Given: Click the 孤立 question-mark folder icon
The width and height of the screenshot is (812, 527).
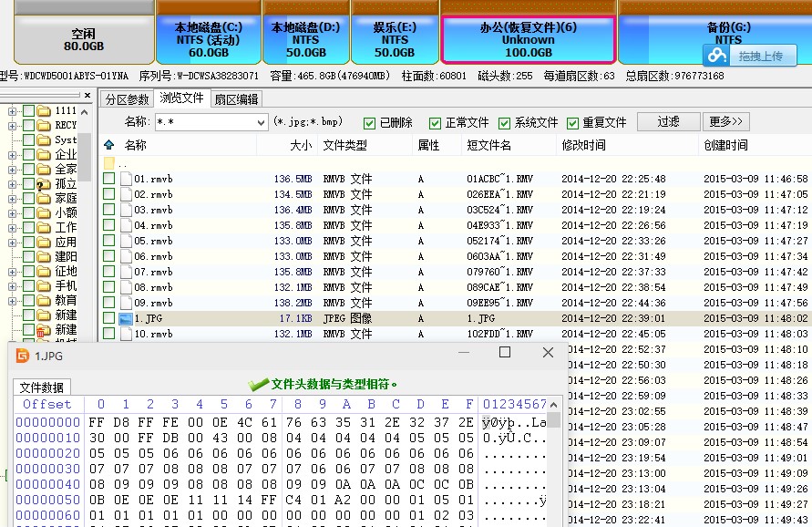Looking at the screenshot, I should click(44, 184).
